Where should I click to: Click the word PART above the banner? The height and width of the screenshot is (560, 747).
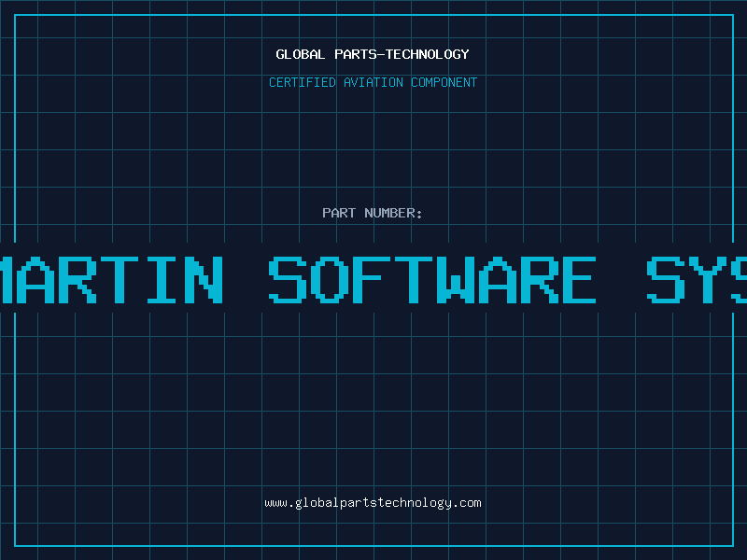pos(338,213)
